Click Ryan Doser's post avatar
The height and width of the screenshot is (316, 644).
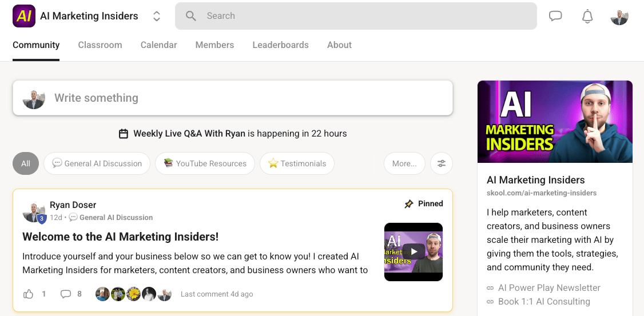(x=34, y=213)
